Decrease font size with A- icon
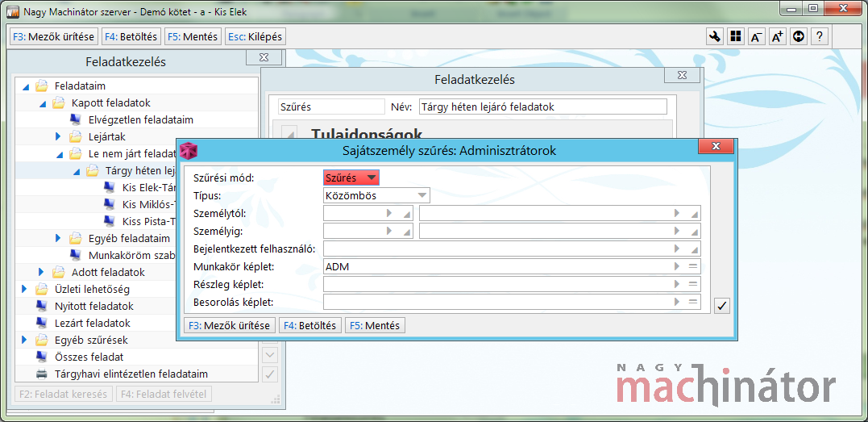The image size is (868, 422). tap(756, 36)
